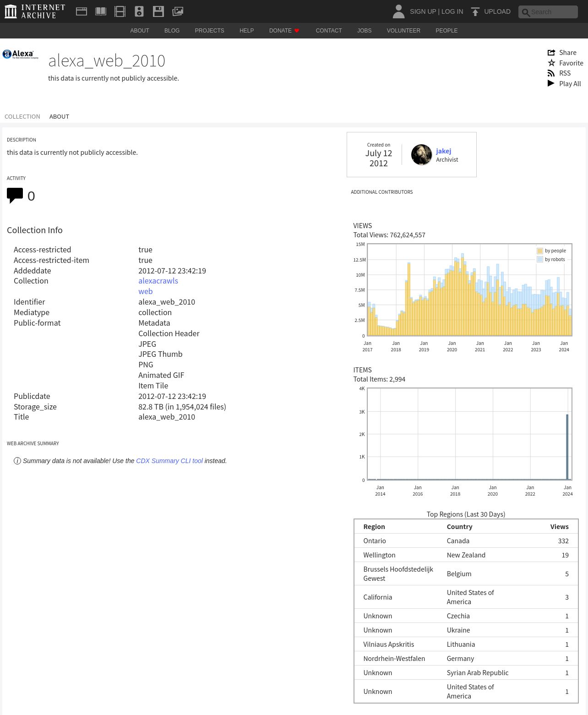This screenshot has height=715, width=588.
Task: Open the CONTACT menu item
Action: pyautogui.click(x=329, y=31)
